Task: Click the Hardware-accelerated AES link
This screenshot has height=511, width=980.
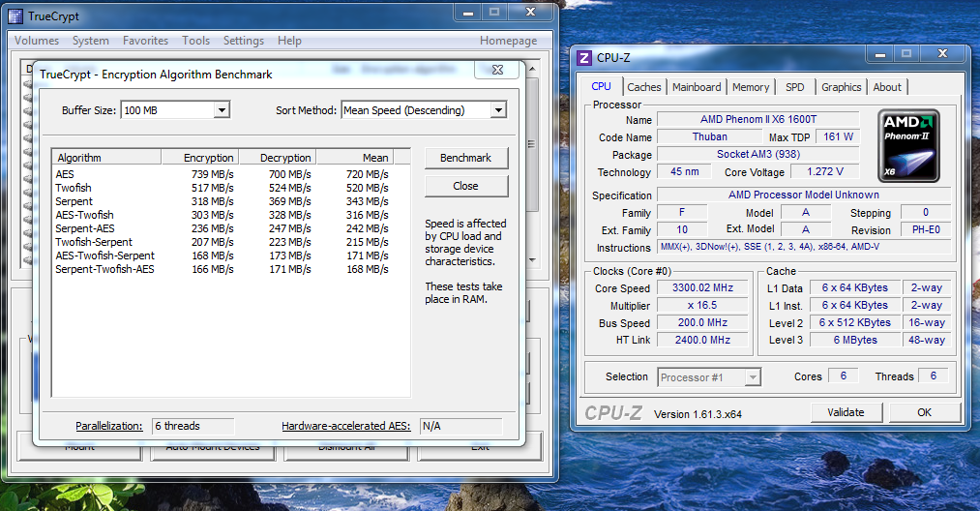Action: pos(345,426)
